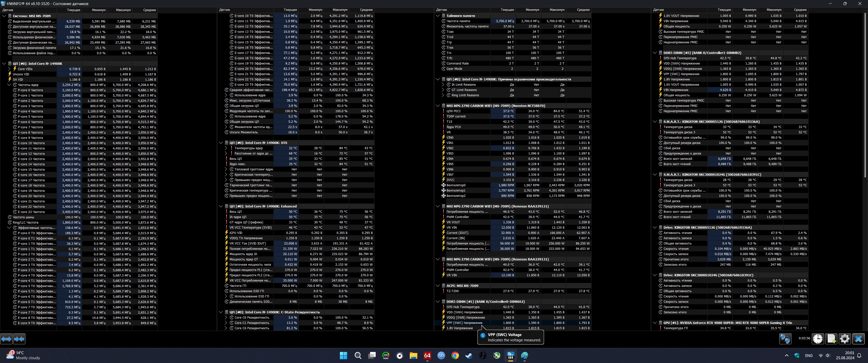Viewport: 868px width, 363px height.
Task: Open sensor settings gear button
Action: (845, 339)
